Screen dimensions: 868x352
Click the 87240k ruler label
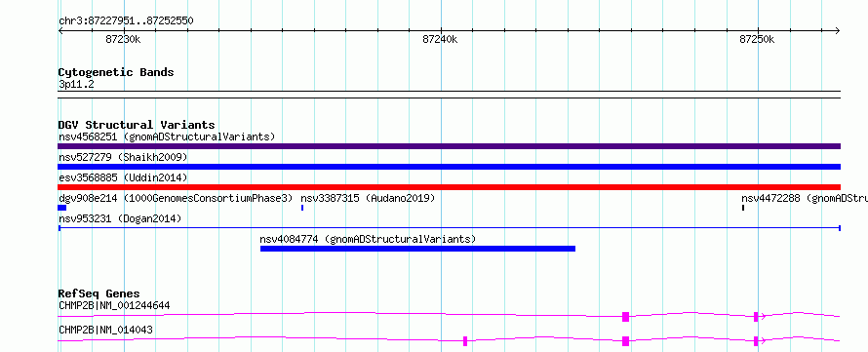tap(440, 39)
